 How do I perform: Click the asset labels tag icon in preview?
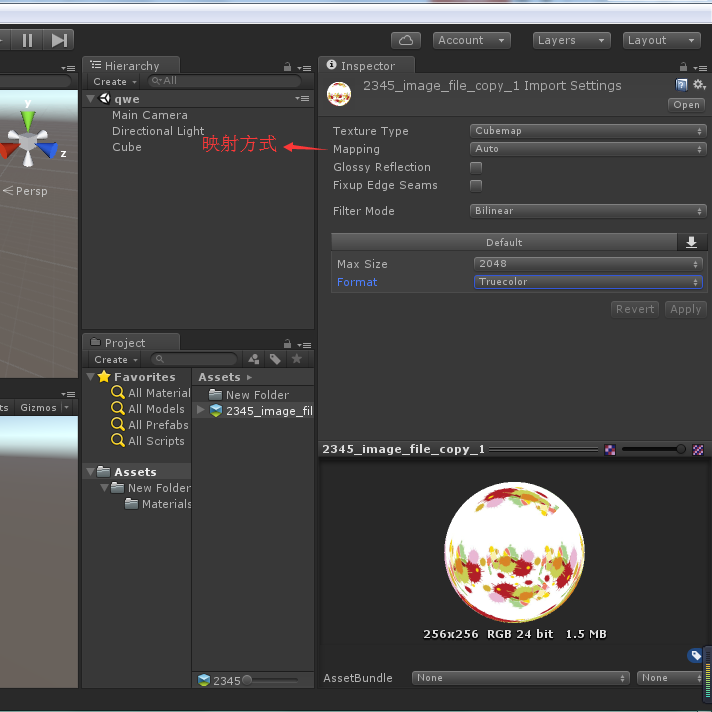(695, 655)
